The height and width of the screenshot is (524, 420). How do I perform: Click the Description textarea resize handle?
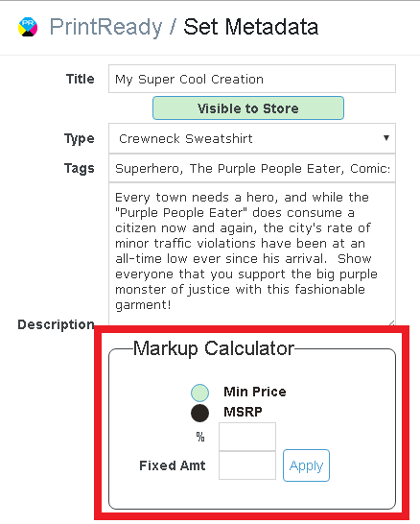(392, 322)
